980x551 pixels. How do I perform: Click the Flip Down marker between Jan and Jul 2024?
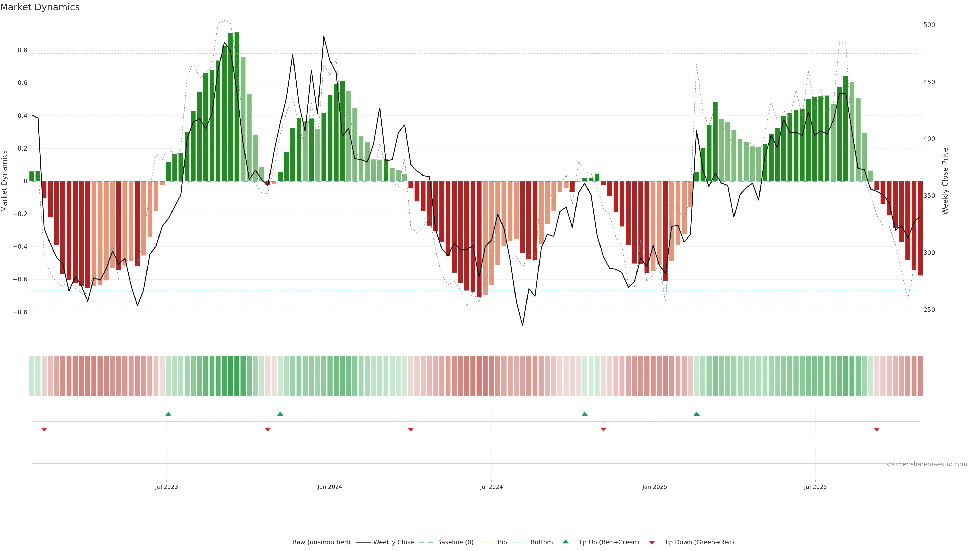click(x=411, y=429)
